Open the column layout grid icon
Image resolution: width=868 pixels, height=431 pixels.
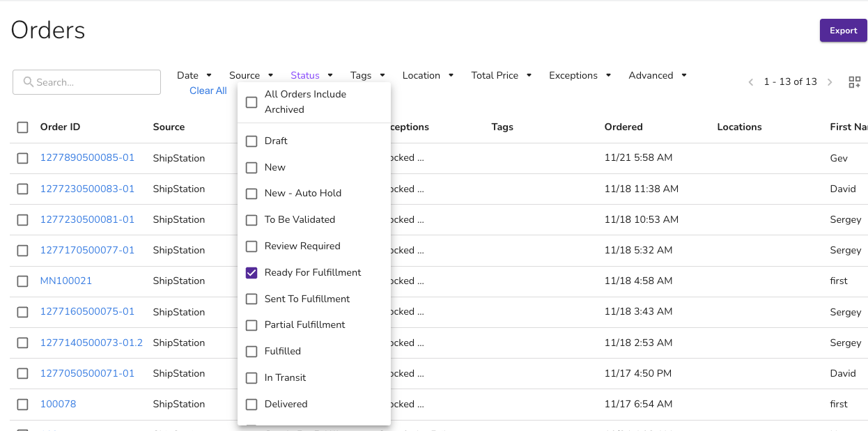pos(854,82)
